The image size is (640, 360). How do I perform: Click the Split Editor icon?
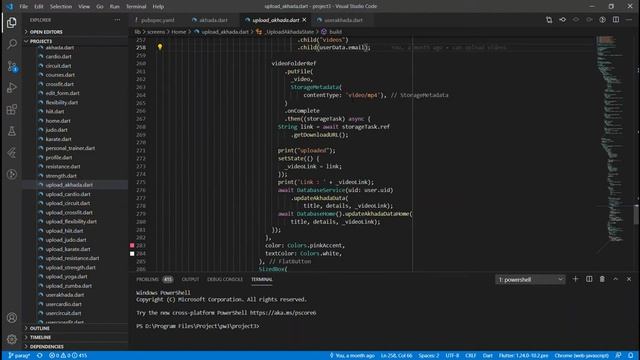pyautogui.click(x=616, y=20)
